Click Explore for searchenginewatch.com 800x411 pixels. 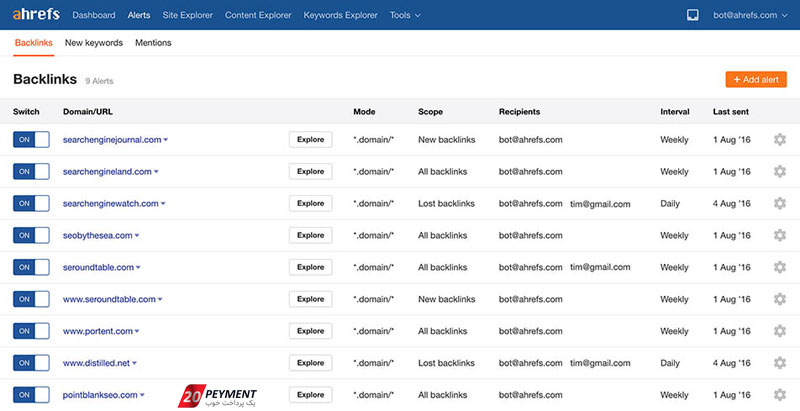pos(311,203)
